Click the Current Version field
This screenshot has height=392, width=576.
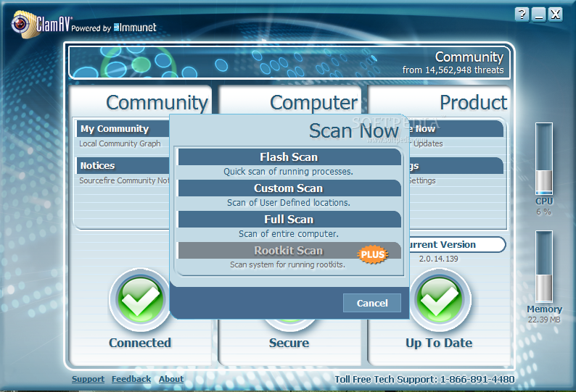pyautogui.click(x=457, y=244)
